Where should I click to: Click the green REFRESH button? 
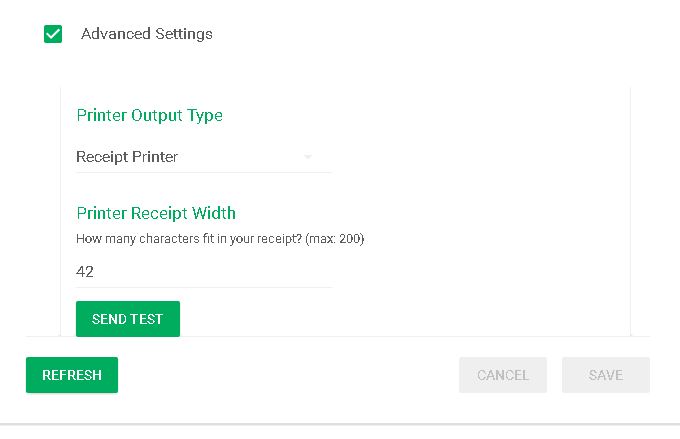(72, 375)
